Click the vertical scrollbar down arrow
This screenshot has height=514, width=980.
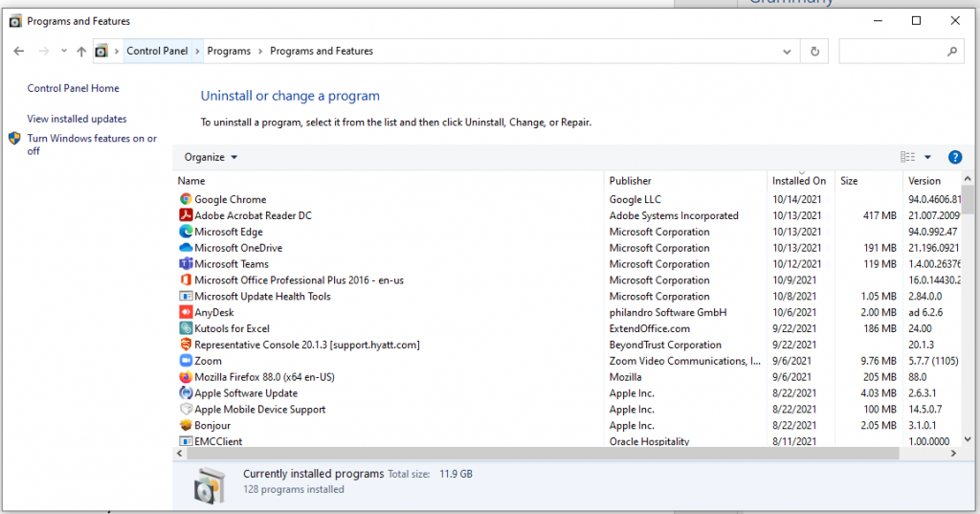tap(968, 439)
